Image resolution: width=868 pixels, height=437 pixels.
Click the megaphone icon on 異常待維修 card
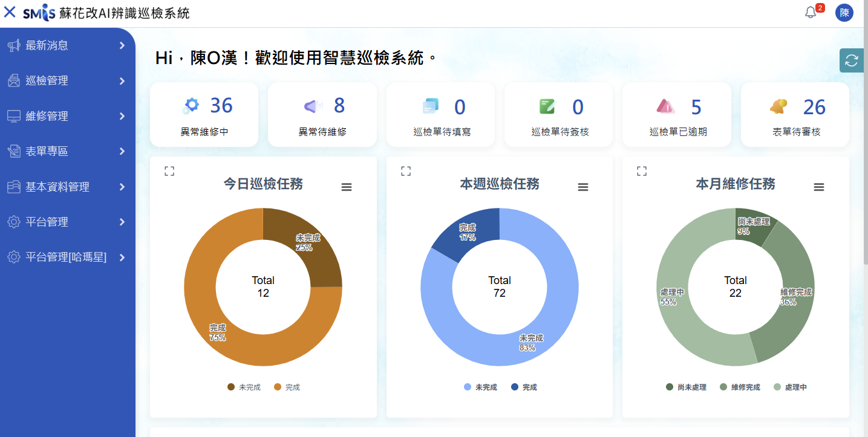(313, 106)
